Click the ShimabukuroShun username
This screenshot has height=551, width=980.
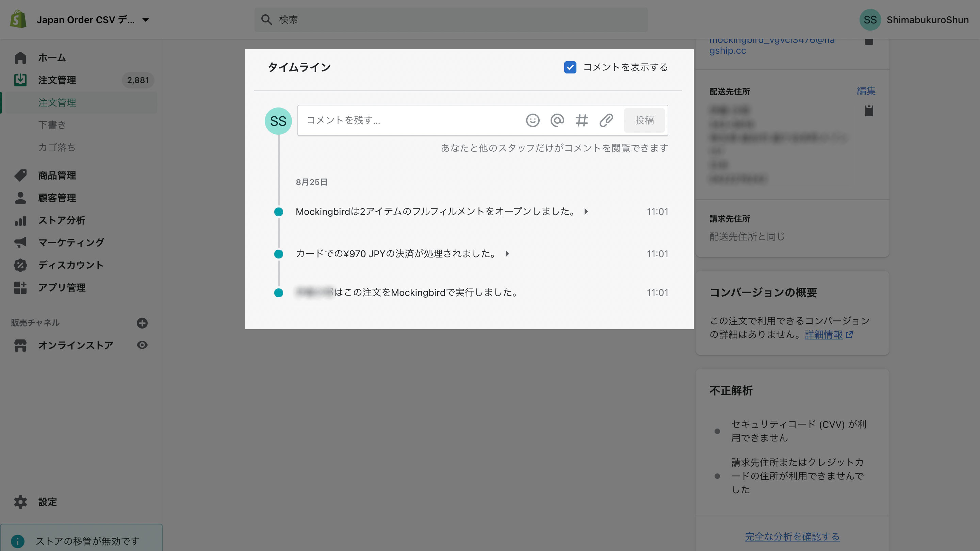coord(928,20)
